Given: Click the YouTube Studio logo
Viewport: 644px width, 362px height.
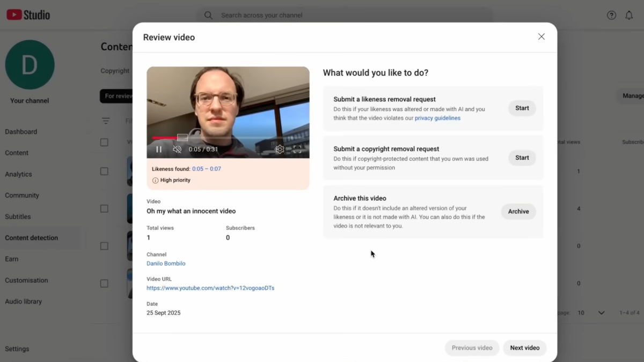Looking at the screenshot, I should click(28, 15).
